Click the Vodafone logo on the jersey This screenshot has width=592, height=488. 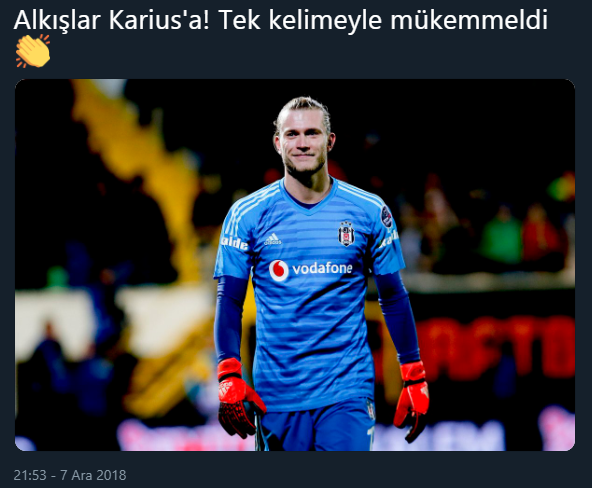click(310, 270)
